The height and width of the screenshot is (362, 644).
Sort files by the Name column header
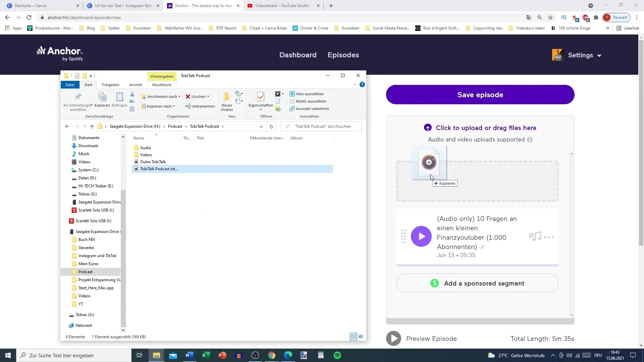click(x=139, y=138)
